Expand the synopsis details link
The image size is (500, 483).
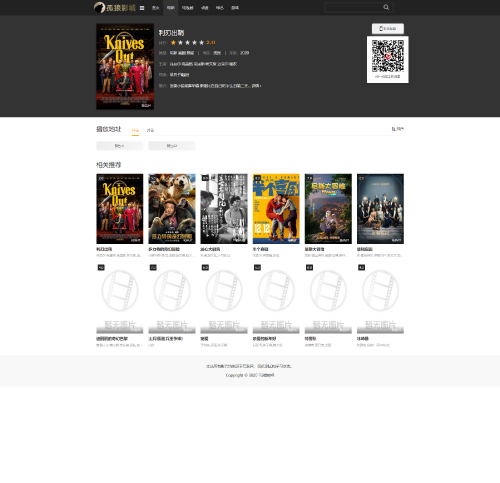coord(256,86)
